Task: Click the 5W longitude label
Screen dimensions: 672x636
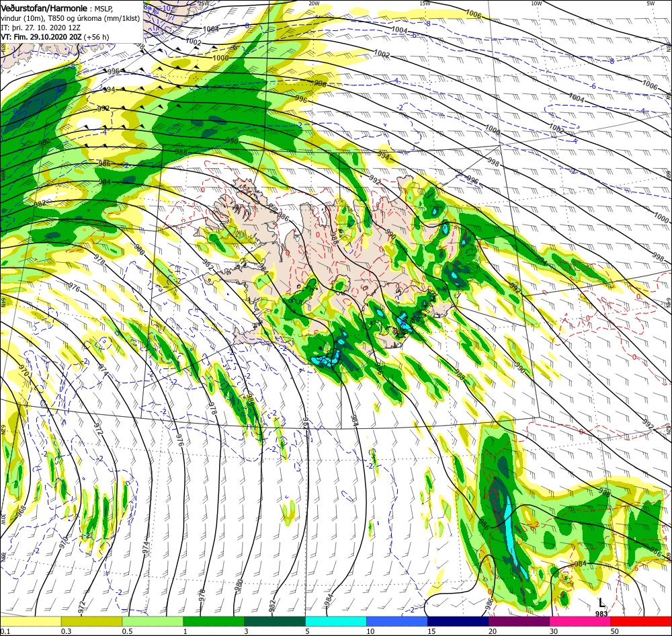Action: [x=650, y=3]
